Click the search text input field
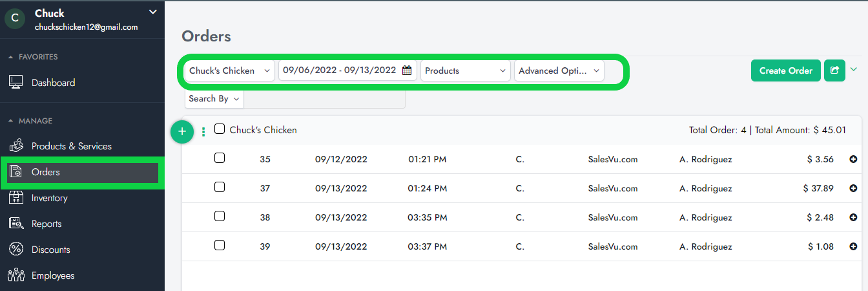Image resolution: width=868 pixels, height=291 pixels. pyautogui.click(x=324, y=99)
